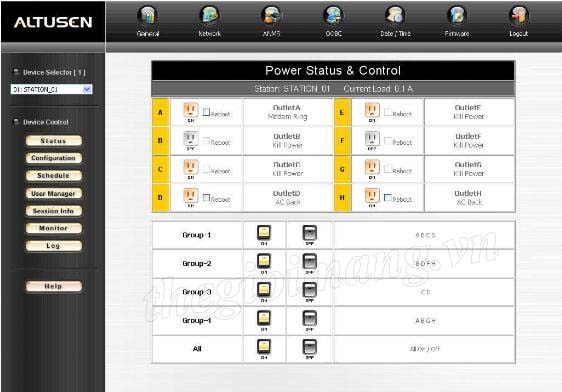Switch Group-4 on with the ON switch icon
The height and width of the screenshot is (392, 562).
point(264,319)
